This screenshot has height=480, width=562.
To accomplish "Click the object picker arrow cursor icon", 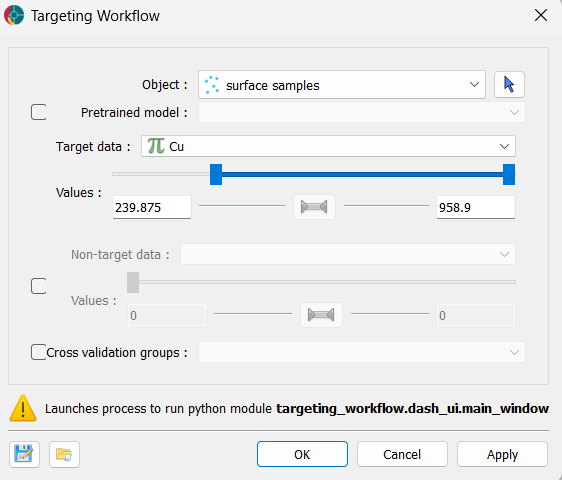I will point(509,85).
